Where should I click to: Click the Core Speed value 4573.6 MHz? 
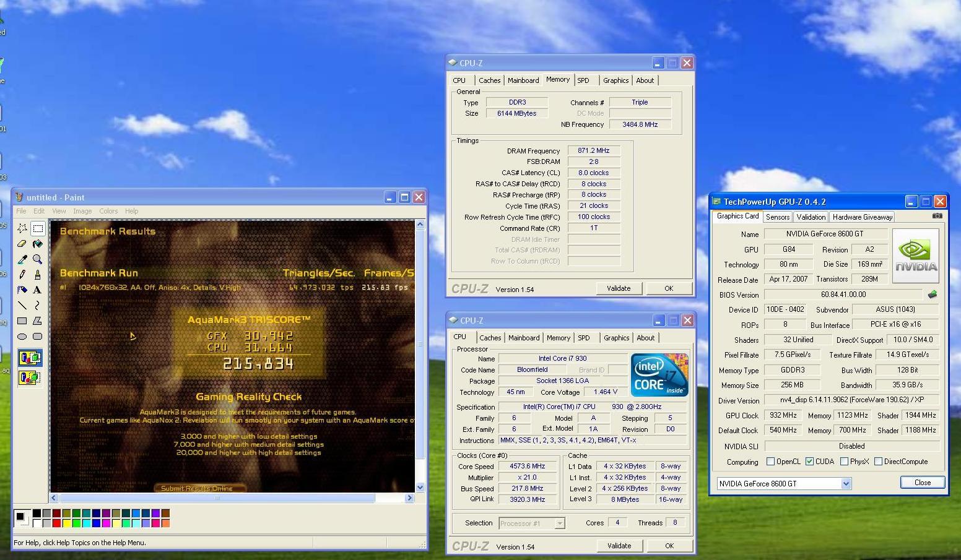click(x=528, y=467)
